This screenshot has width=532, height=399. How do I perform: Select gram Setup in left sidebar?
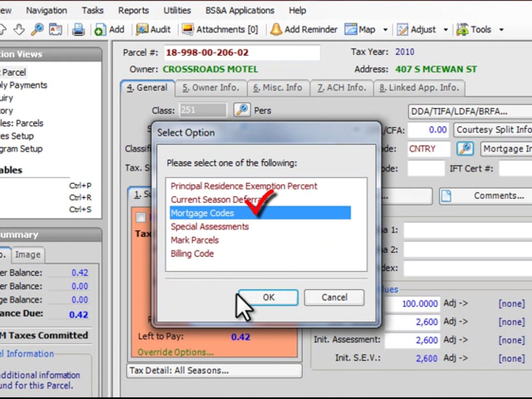click(x=22, y=149)
